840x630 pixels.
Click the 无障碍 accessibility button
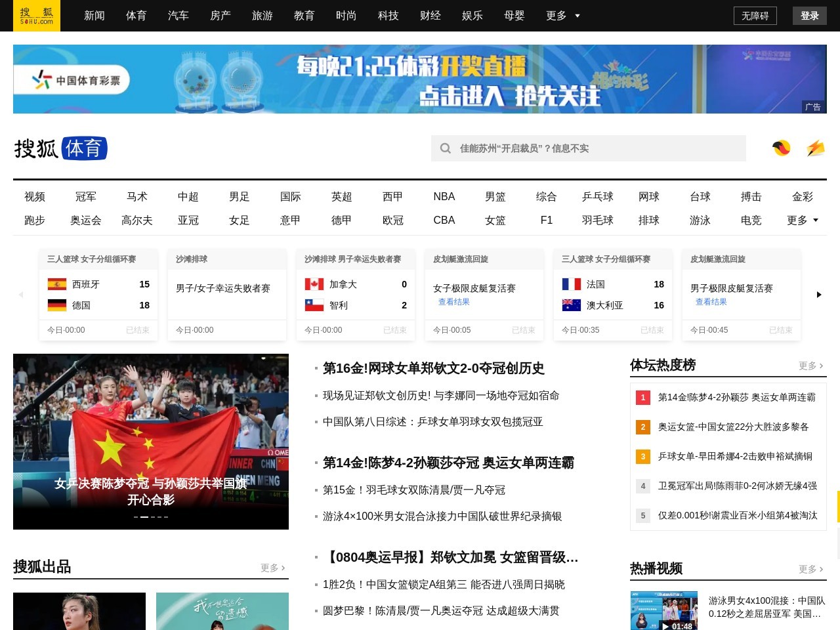[x=755, y=16]
